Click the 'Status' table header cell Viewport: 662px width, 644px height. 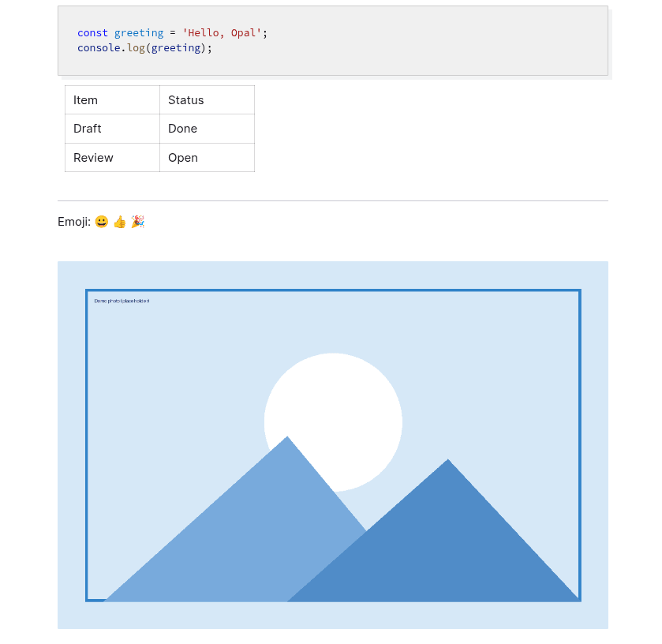pyautogui.click(x=207, y=100)
